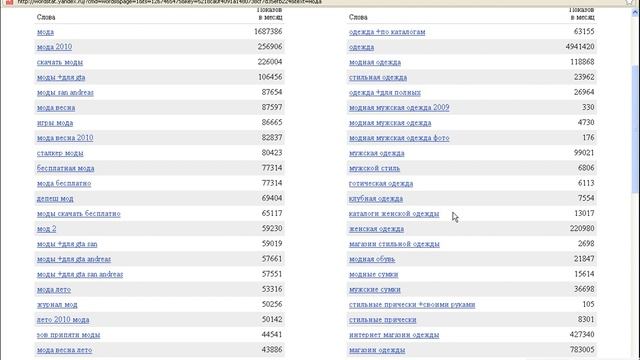Click the value 118868
Screen dimensions: 640x360
pyautogui.click(x=582, y=62)
